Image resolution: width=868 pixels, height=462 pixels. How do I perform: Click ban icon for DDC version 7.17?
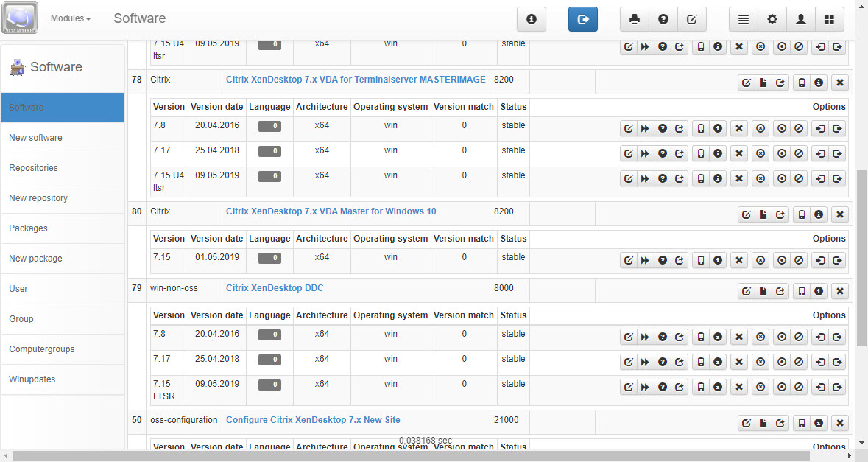coord(799,362)
